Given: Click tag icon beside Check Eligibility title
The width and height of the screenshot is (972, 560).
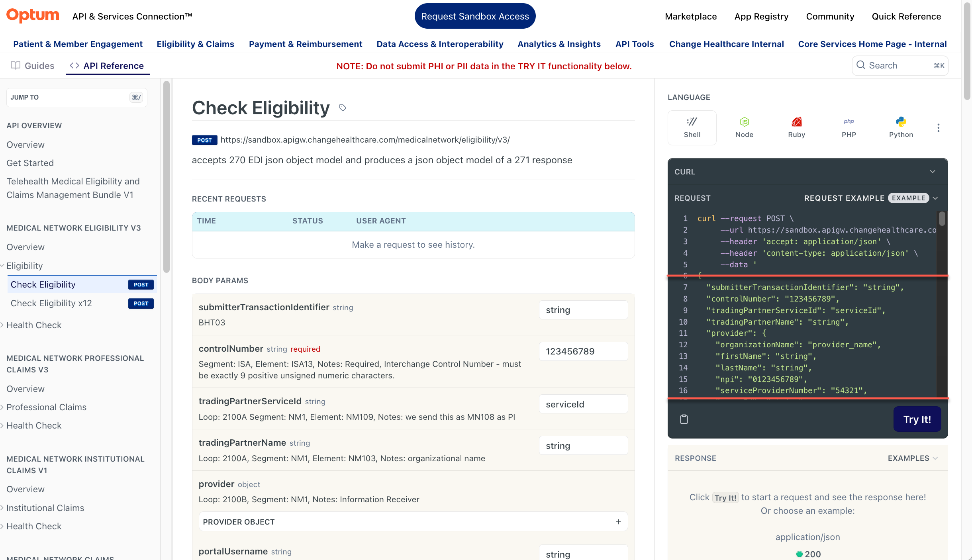Looking at the screenshot, I should pos(343,108).
